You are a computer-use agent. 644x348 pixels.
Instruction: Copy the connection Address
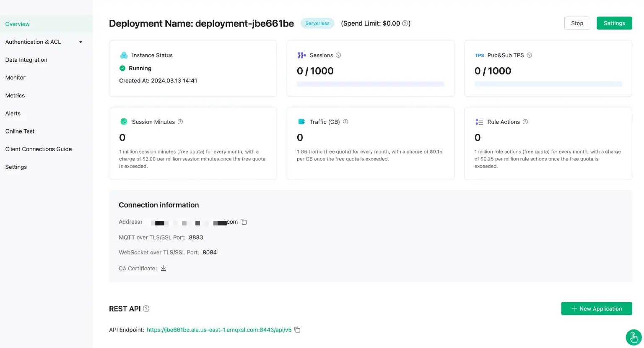[x=244, y=222]
